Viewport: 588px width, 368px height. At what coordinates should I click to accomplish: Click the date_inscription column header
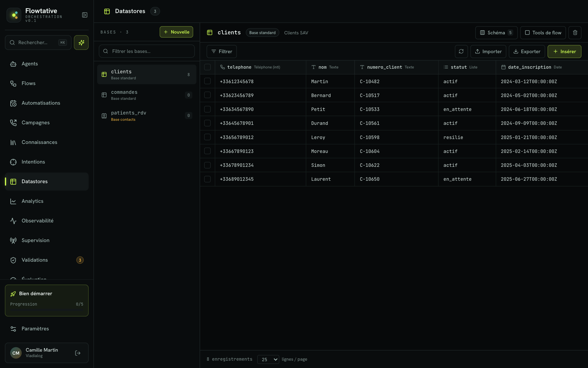click(542, 67)
